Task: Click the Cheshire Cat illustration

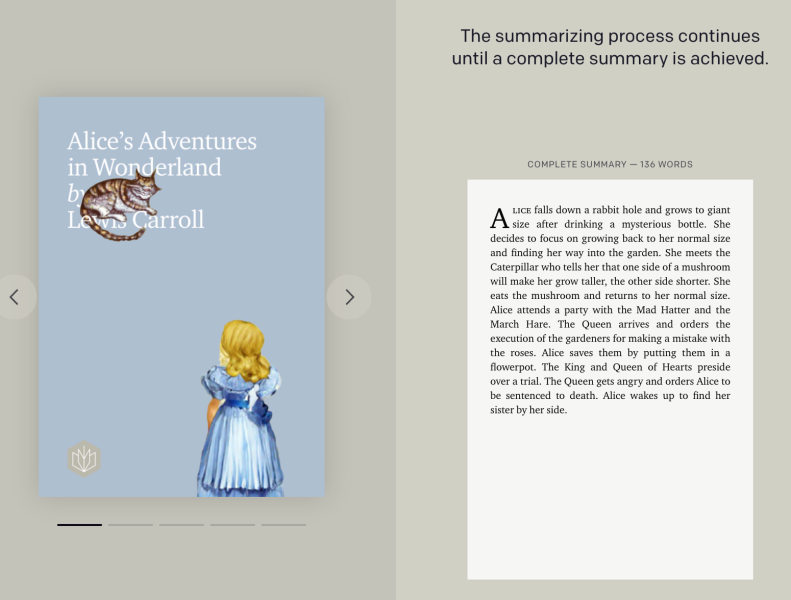Action: click(x=120, y=205)
